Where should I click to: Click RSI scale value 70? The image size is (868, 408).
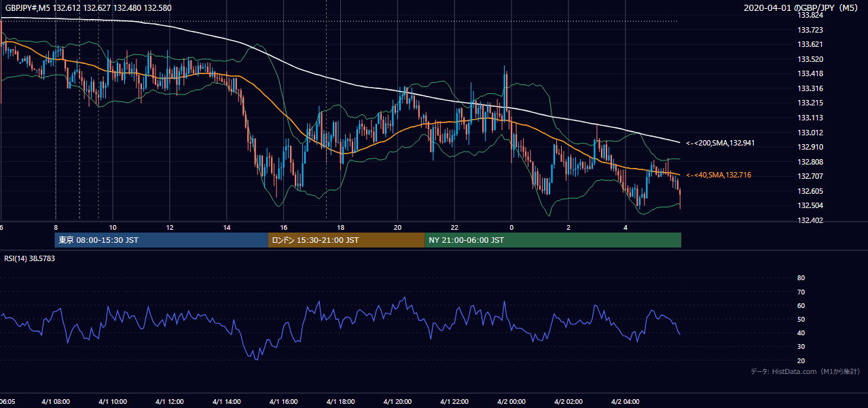(x=801, y=292)
